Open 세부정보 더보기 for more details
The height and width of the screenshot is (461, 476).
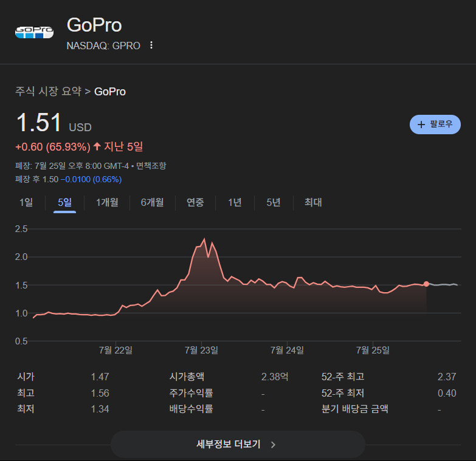tap(238, 445)
